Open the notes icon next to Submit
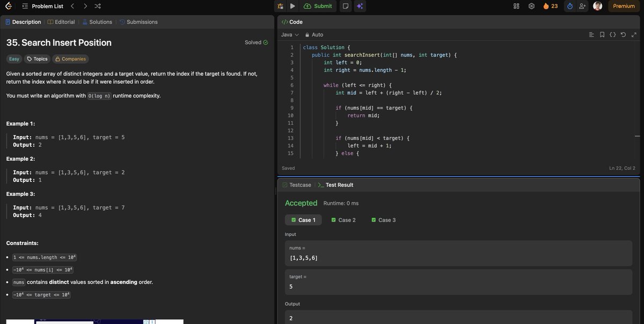Image resolution: width=644 pixels, height=324 pixels. [346, 6]
